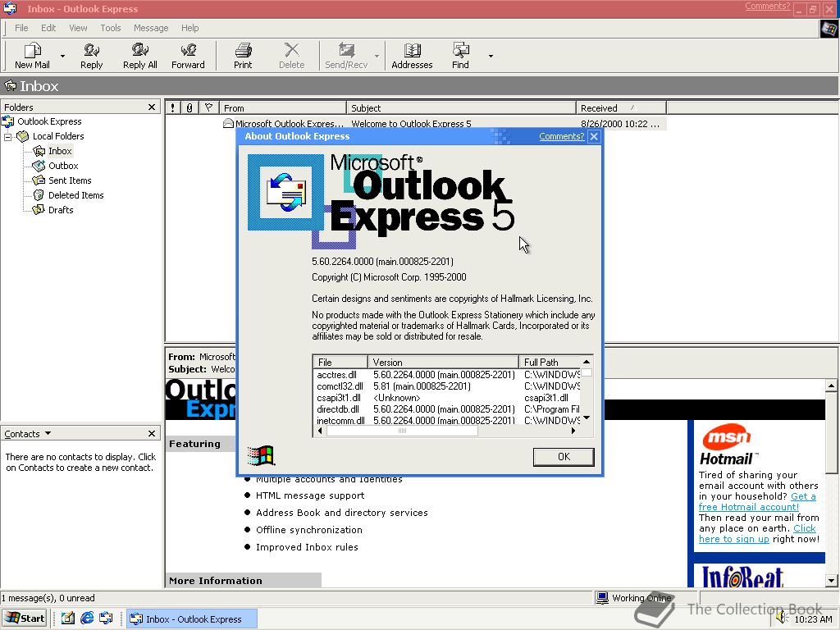Close the Contacts pane
Image resolution: width=840 pixels, height=630 pixels.
tap(152, 433)
